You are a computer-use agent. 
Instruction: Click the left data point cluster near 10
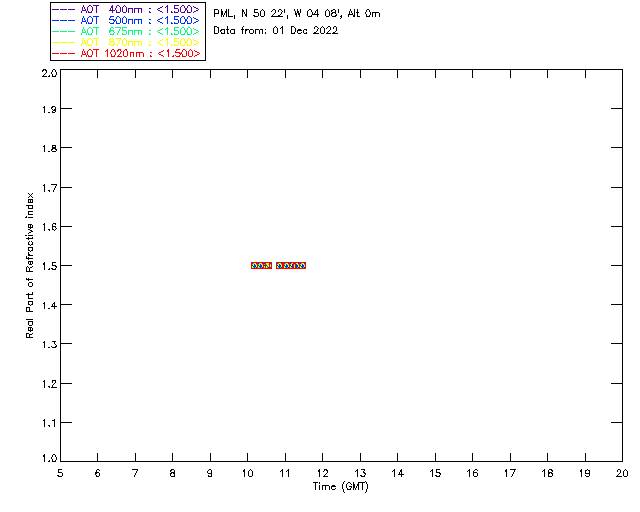coord(261,265)
